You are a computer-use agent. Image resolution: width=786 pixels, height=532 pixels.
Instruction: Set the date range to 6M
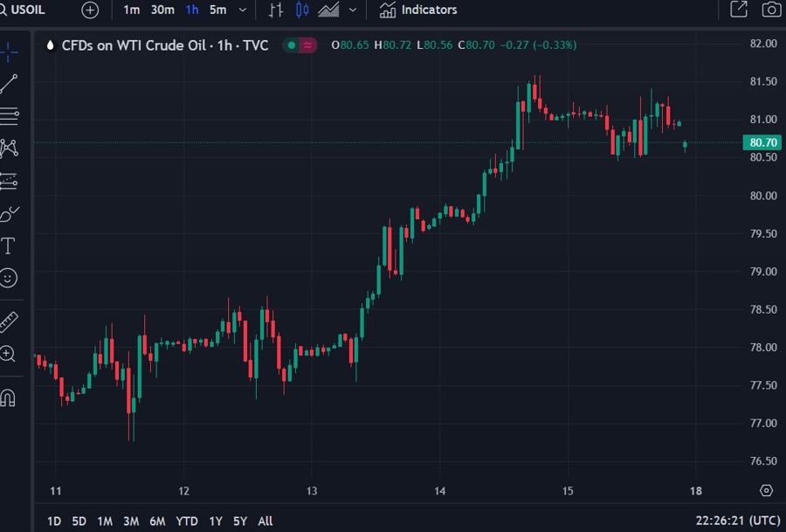[157, 522]
